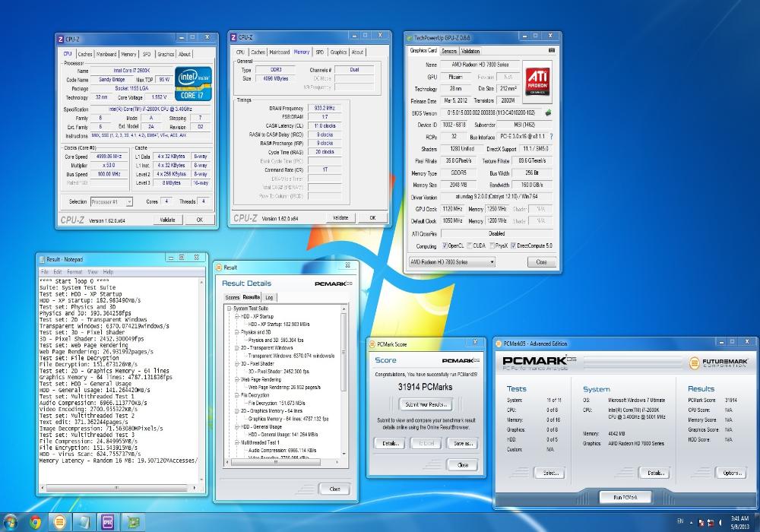Switch to the Validation tab in GPU-Z
The height and width of the screenshot is (532, 760).
470,51
